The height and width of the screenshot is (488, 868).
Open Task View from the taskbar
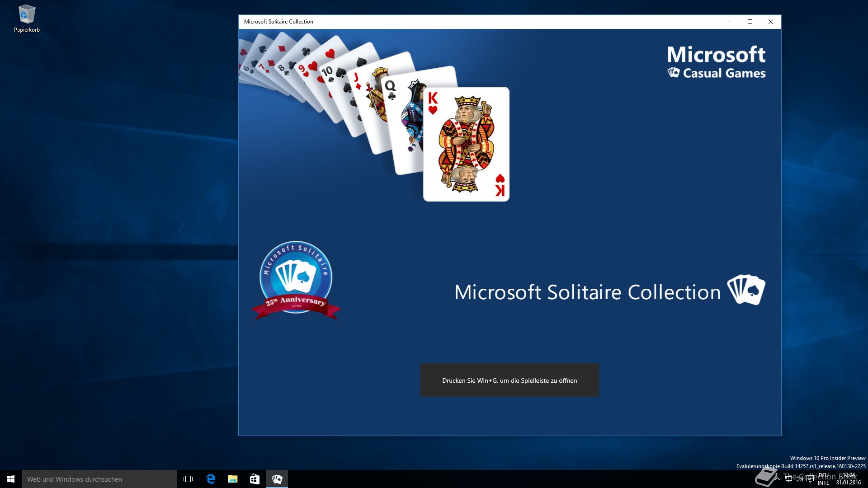tap(188, 479)
